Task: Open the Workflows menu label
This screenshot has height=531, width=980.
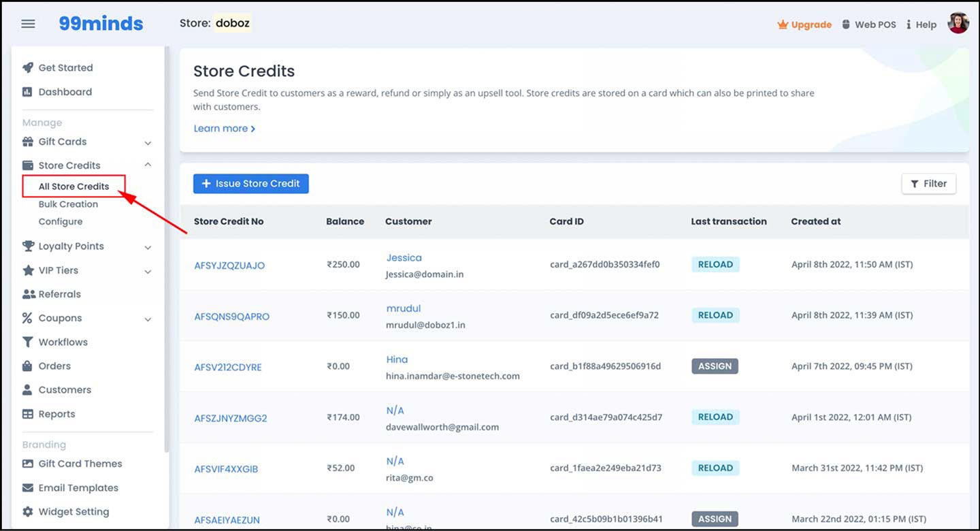Action: 63,342
